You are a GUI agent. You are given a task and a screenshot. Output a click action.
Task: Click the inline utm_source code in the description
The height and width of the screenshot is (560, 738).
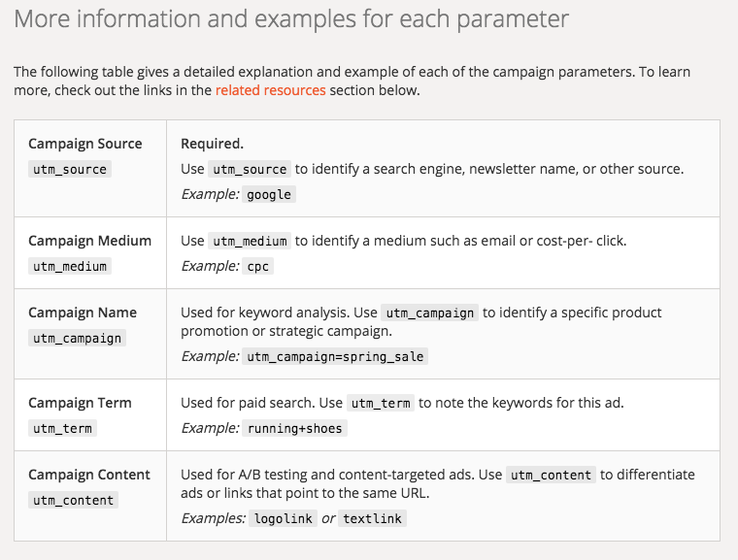click(250, 169)
